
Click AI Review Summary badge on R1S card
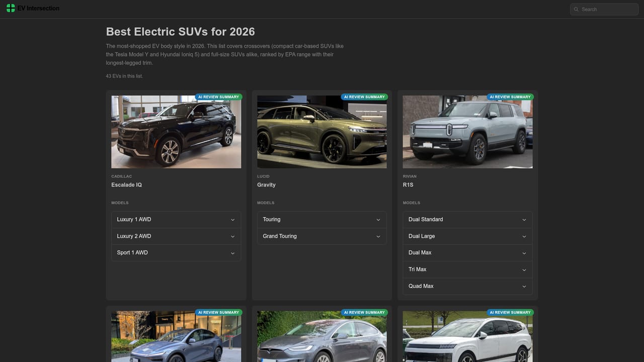pyautogui.click(x=510, y=97)
